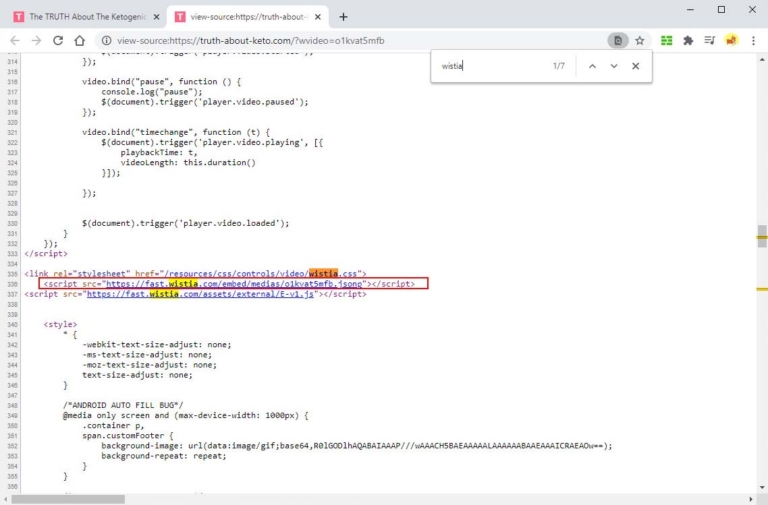Click the browser back arrow
768x505 pixels.
(x=14, y=40)
